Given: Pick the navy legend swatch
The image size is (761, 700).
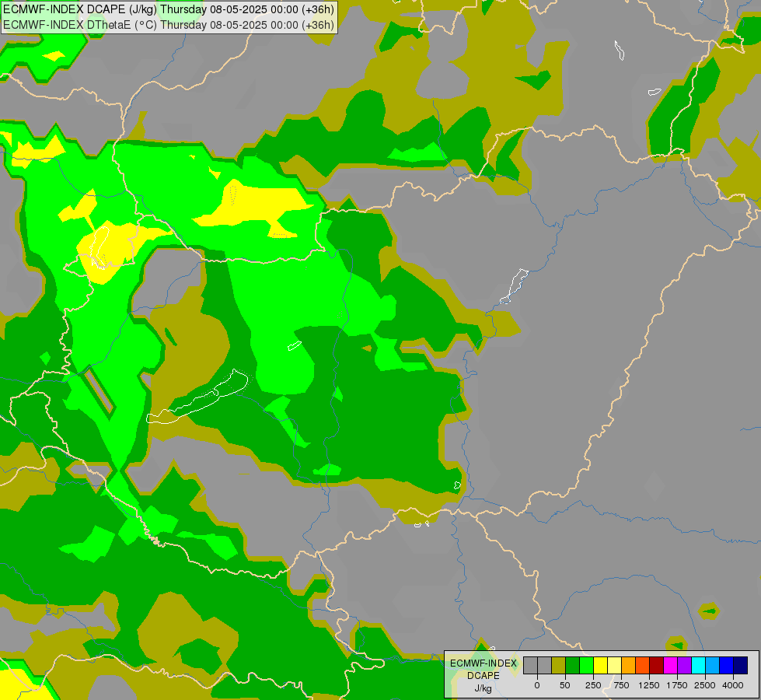Looking at the screenshot, I should click(741, 665).
